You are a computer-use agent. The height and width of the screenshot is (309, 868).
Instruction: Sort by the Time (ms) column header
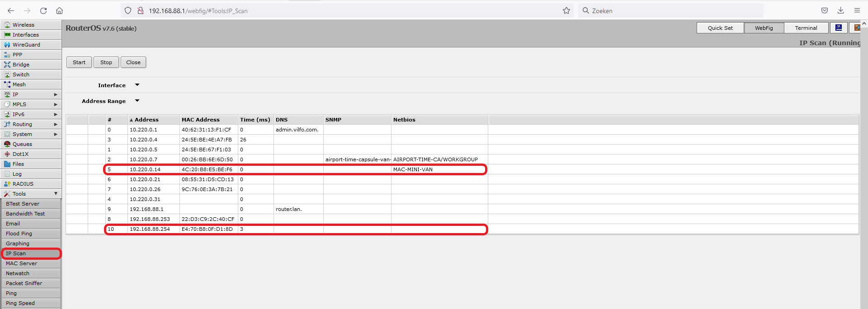256,120
